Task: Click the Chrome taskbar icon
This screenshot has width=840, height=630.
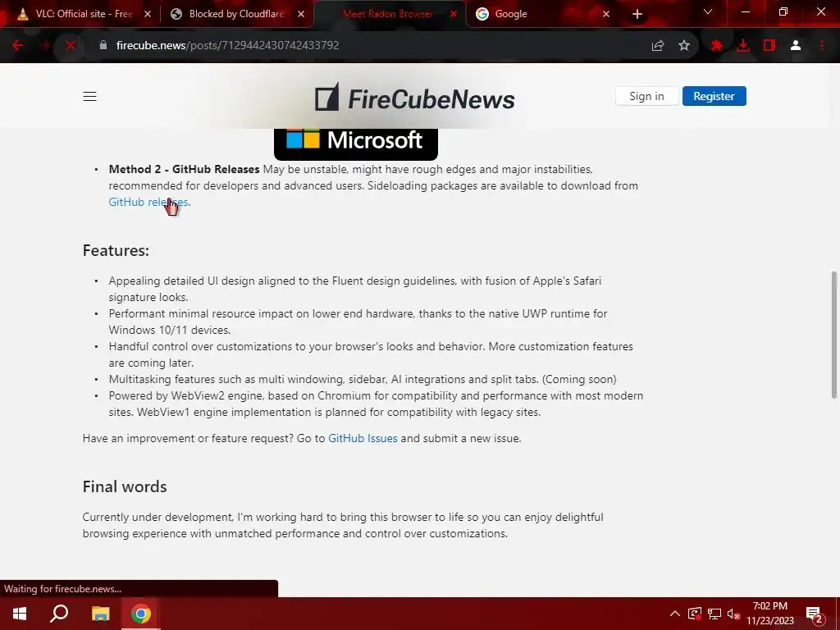Action: (141, 614)
